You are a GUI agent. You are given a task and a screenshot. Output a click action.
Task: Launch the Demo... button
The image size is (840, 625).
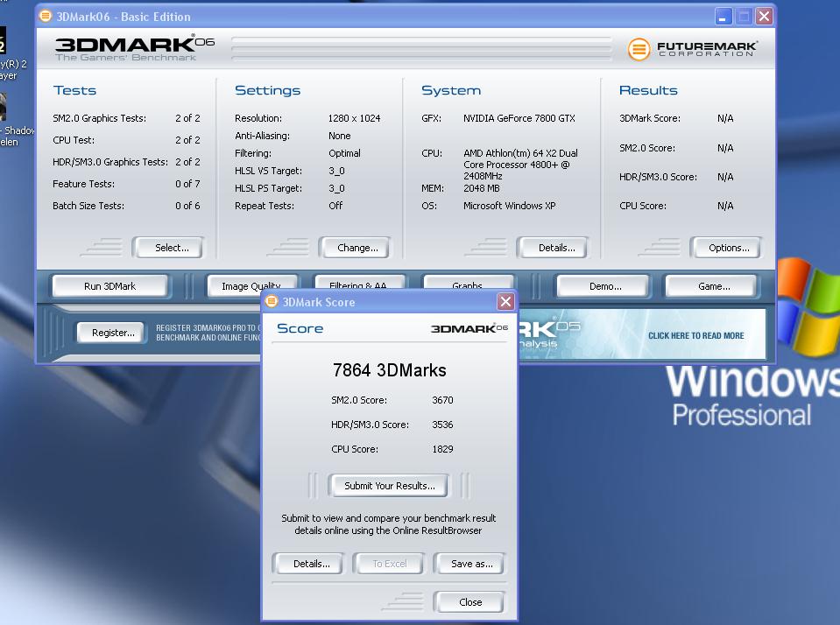pyautogui.click(x=604, y=286)
